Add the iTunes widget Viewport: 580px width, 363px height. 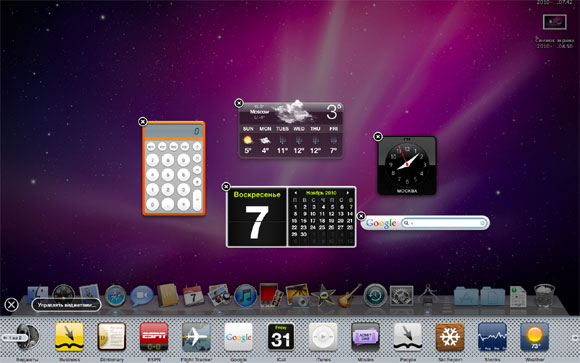pos(323,337)
